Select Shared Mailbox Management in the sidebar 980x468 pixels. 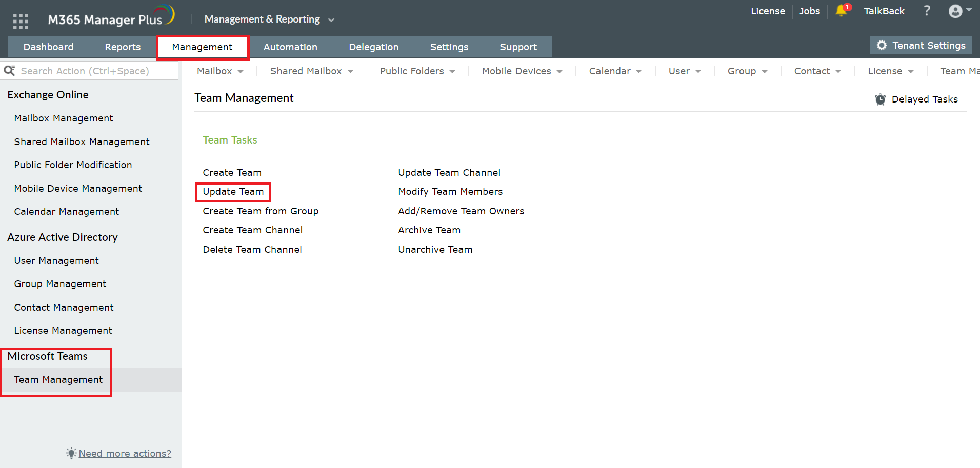point(82,142)
